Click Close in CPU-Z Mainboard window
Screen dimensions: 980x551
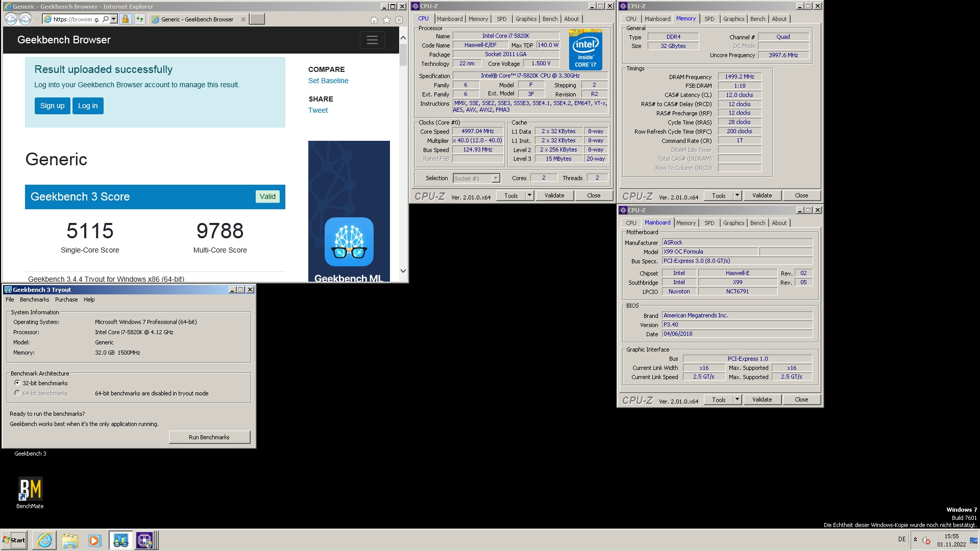click(801, 399)
